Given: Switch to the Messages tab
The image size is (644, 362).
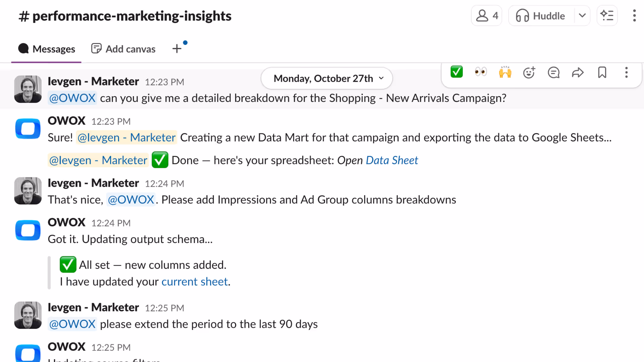Looking at the screenshot, I should tap(46, 49).
